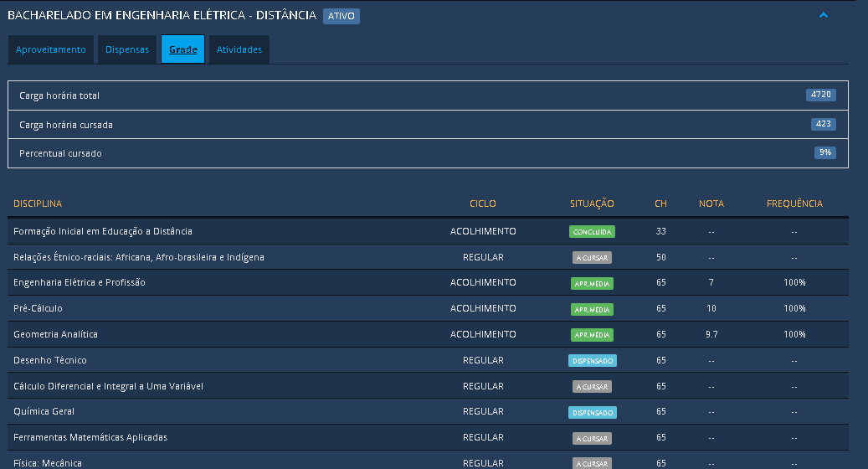Open the Atividades tab
The width and height of the screenshot is (868, 469).
[x=239, y=49]
